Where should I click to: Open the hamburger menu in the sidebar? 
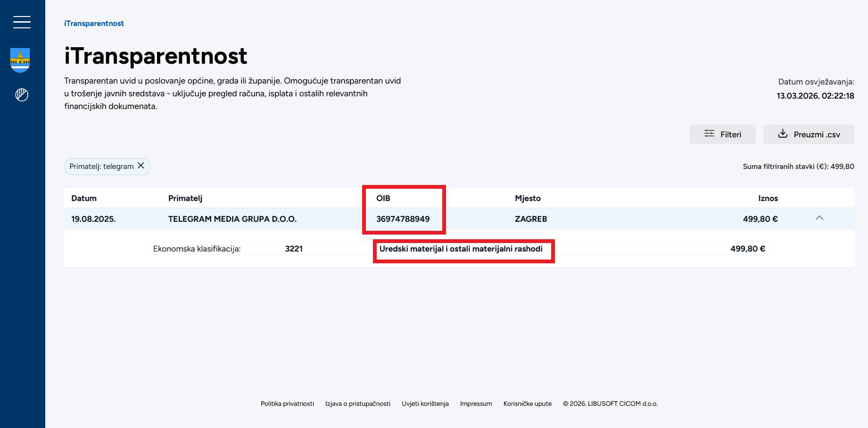22,22
